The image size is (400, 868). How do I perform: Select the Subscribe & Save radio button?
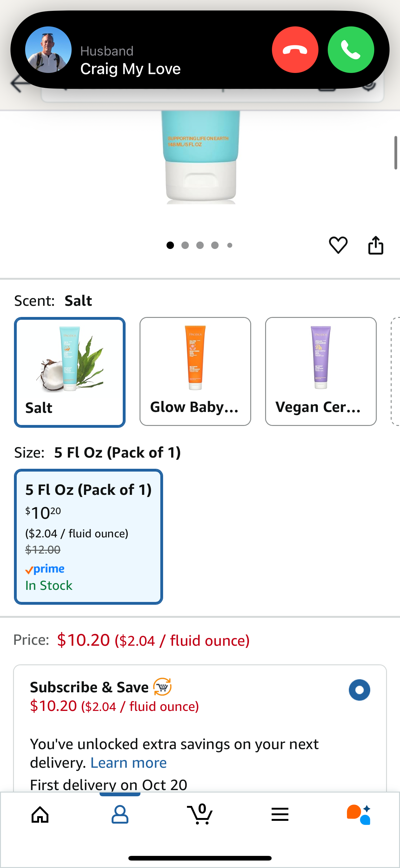359,690
